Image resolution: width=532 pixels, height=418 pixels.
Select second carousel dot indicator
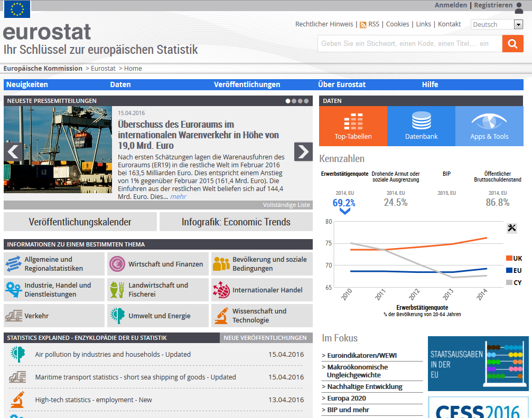[x=294, y=101]
